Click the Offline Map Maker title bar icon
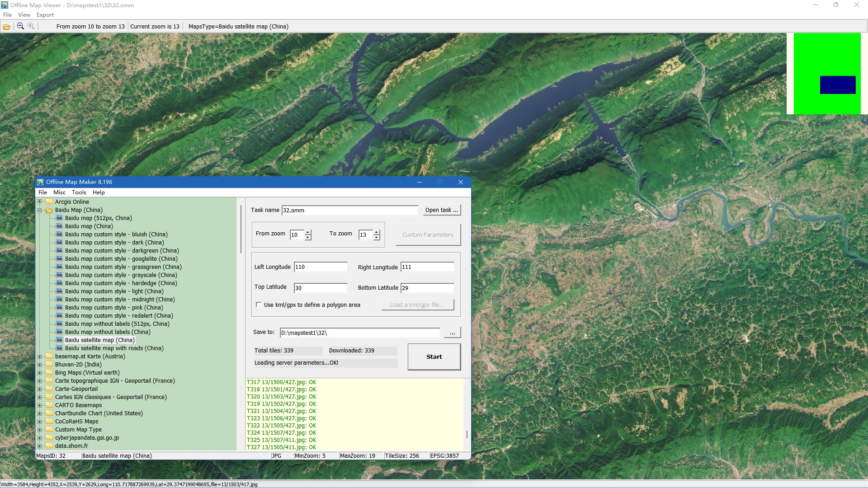Viewport: 868px width, 488px height. point(40,182)
